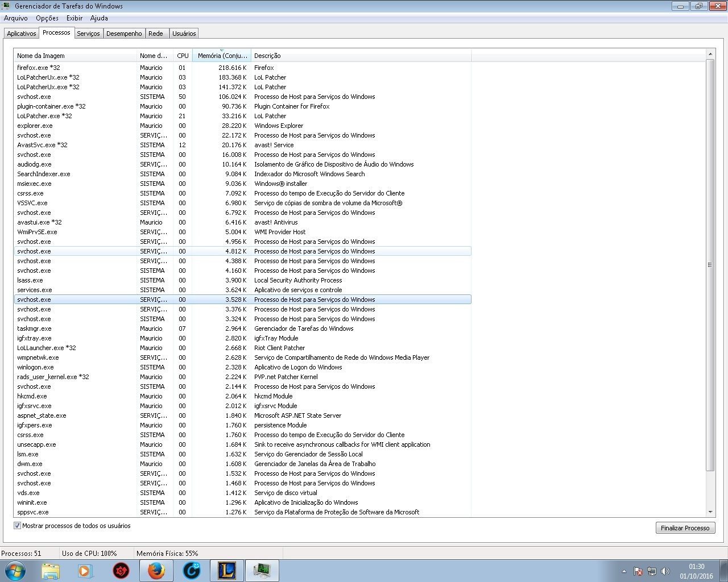This screenshot has height=582, width=728.
Task: Open Action Center flag icon in tray
Action: [638, 571]
